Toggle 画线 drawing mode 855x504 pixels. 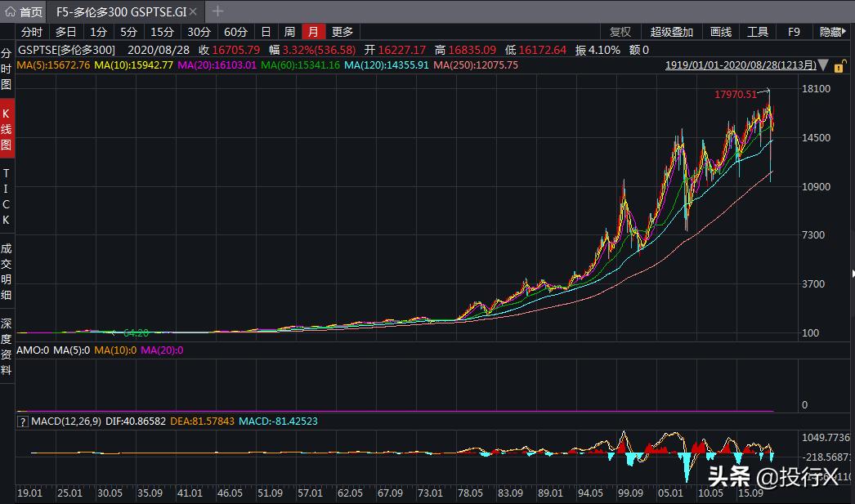(x=720, y=31)
